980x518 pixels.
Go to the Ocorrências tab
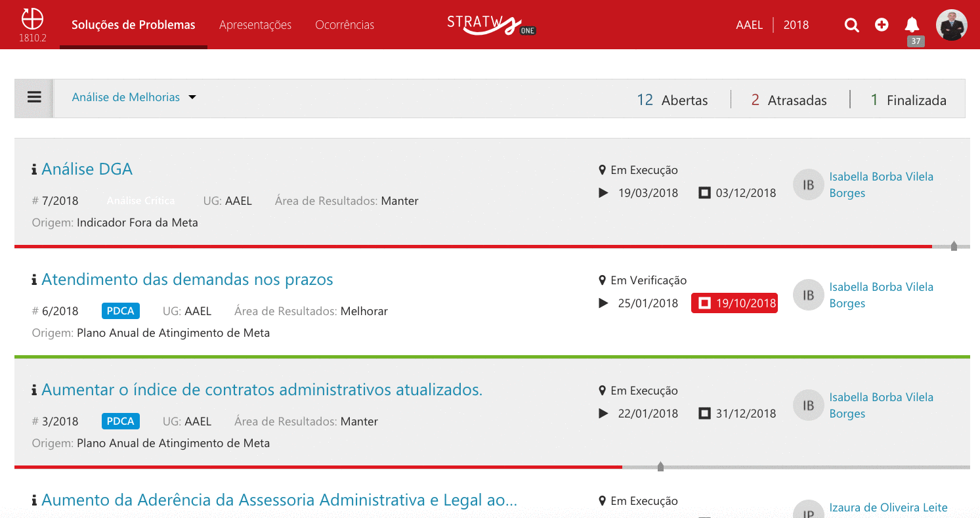pos(345,25)
